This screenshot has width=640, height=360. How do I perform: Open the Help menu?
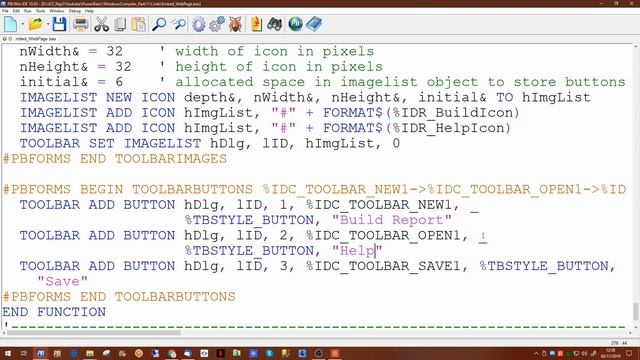pos(89,11)
